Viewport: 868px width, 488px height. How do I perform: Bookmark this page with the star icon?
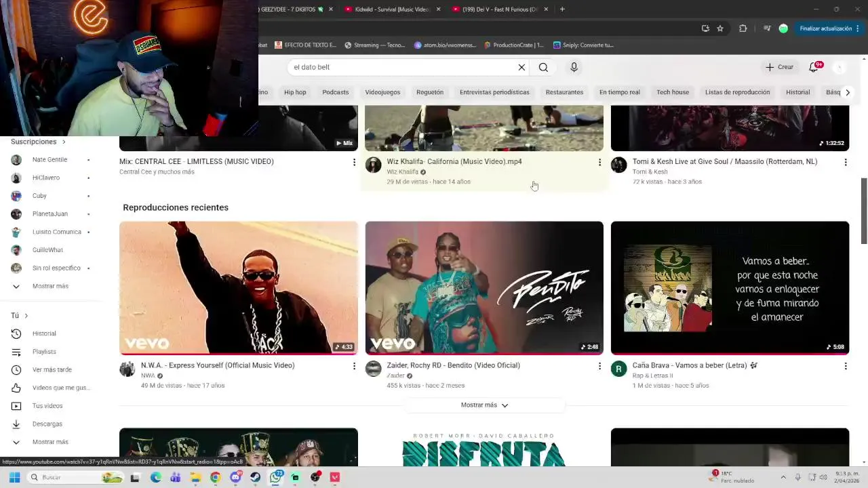coord(720,28)
